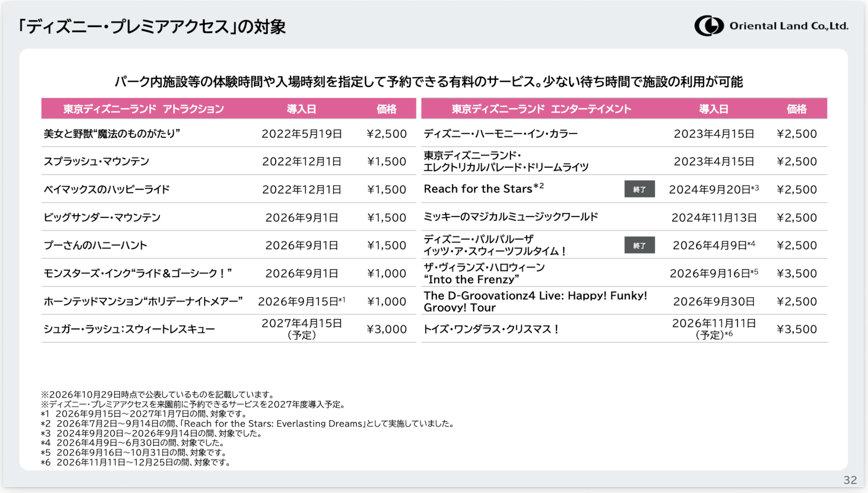Select the slide title 「ディズニー・プレミアアクセス」の対象
868x493 pixels.
[x=151, y=27]
